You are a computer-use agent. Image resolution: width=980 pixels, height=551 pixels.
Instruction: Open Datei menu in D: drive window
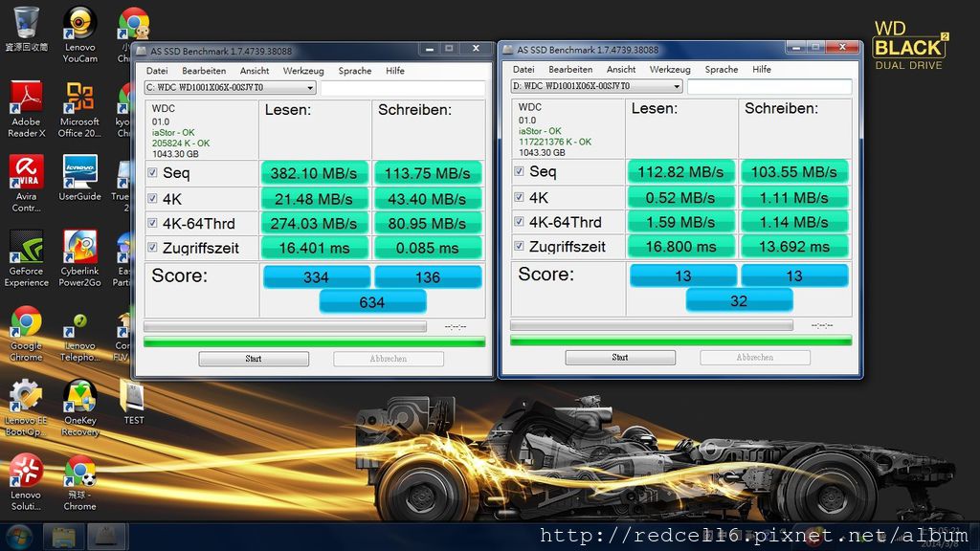(x=523, y=69)
